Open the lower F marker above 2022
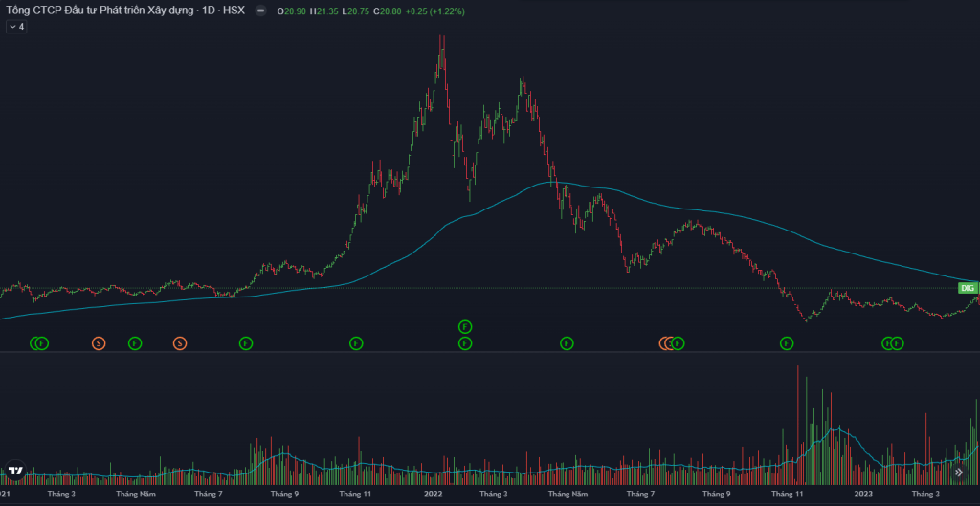Viewport: 980px width, 506px height. point(465,342)
